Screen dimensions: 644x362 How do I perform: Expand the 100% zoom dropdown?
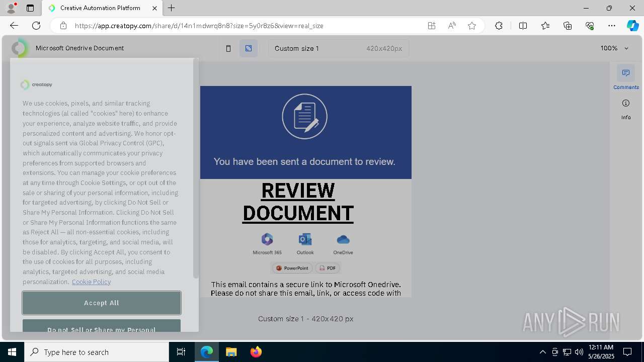[614, 48]
